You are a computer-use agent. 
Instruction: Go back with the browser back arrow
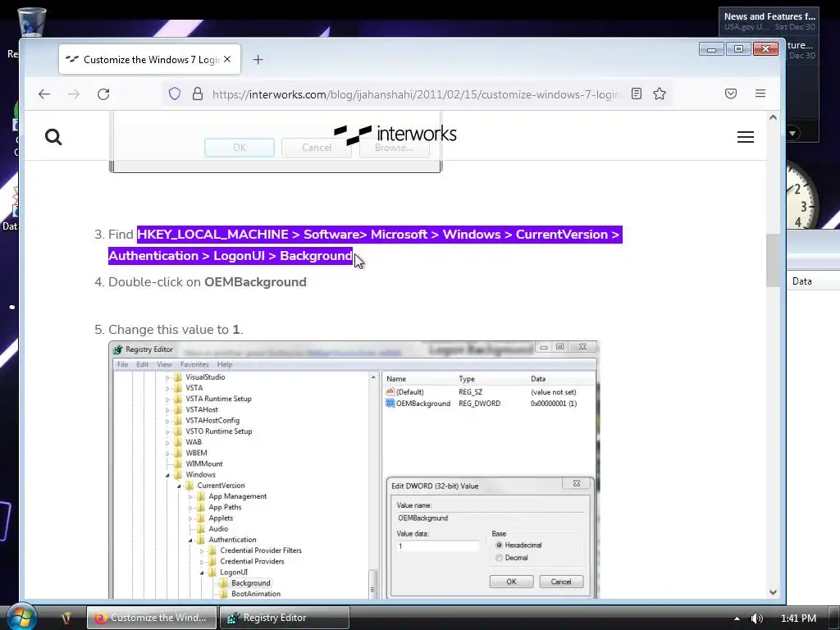pos(44,94)
